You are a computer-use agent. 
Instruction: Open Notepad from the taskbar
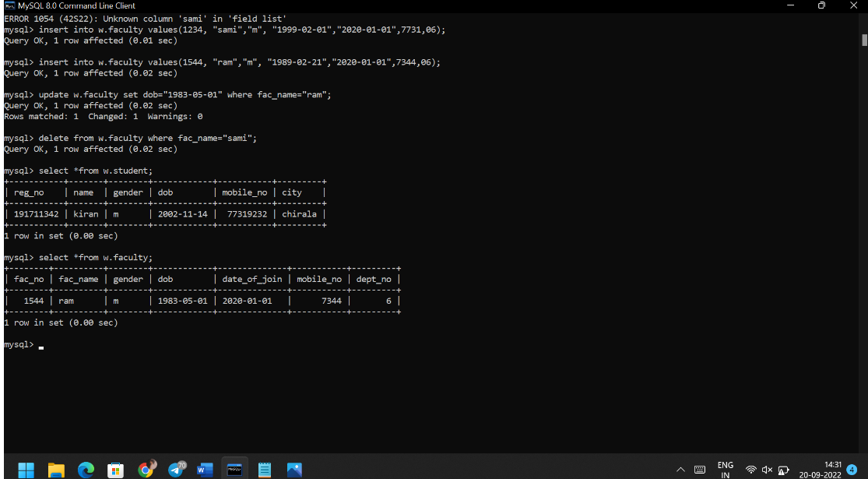pos(265,469)
